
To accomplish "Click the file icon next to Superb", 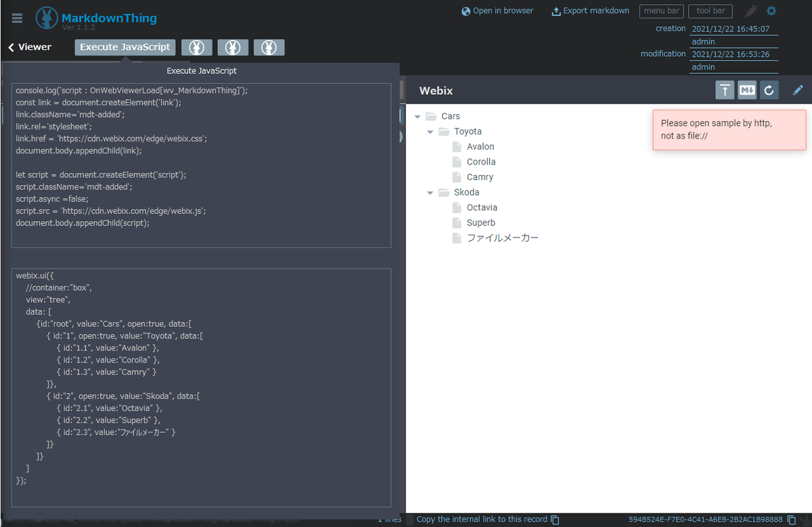I will [x=457, y=223].
